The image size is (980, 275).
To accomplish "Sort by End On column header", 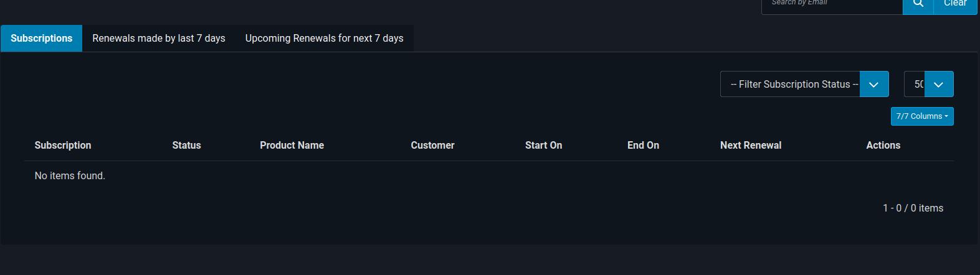I will (x=643, y=145).
